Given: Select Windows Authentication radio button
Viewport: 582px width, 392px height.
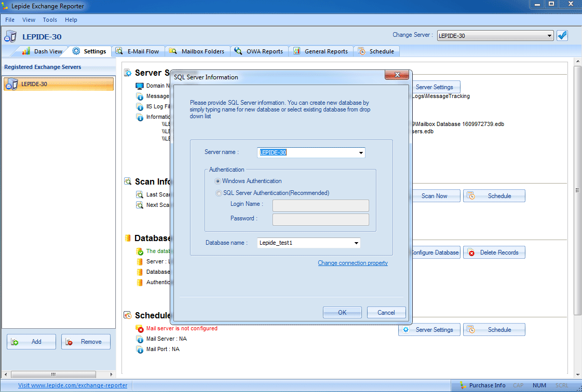Looking at the screenshot, I should pyautogui.click(x=218, y=181).
